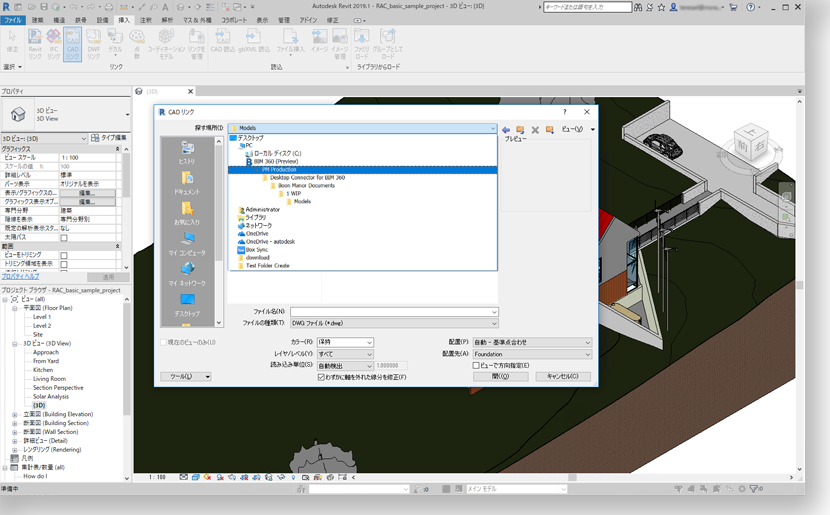This screenshot has height=515, width=830.
Task: Open Favorites in dialog places sidebar
Action: click(187, 213)
